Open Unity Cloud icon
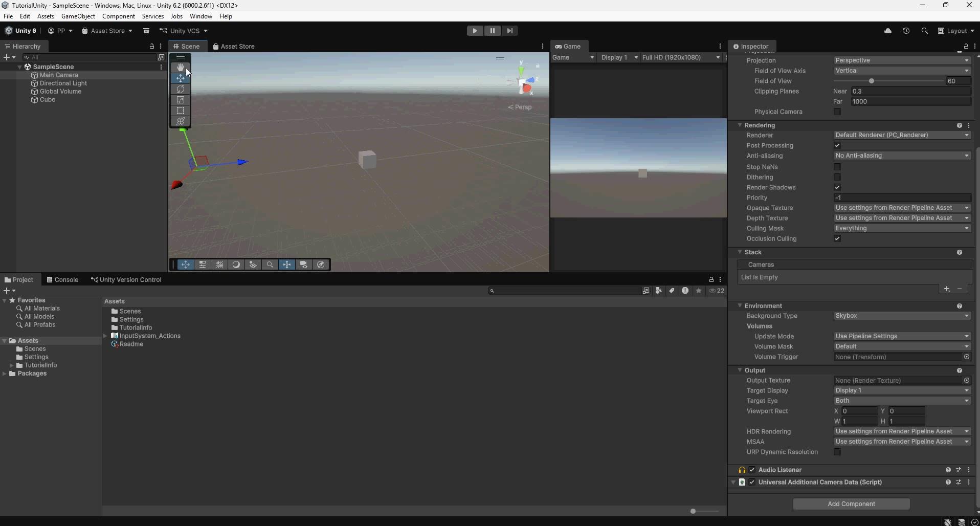This screenshot has height=526, width=980. pos(888,31)
